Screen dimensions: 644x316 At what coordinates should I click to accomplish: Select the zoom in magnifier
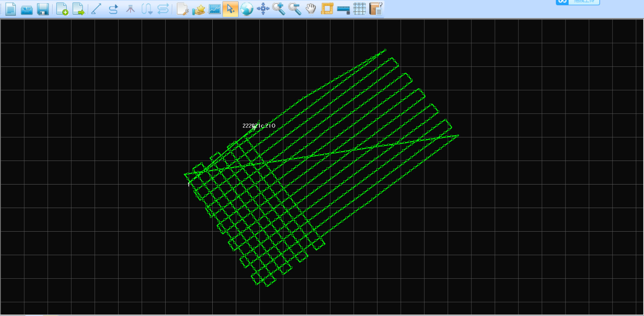(279, 9)
